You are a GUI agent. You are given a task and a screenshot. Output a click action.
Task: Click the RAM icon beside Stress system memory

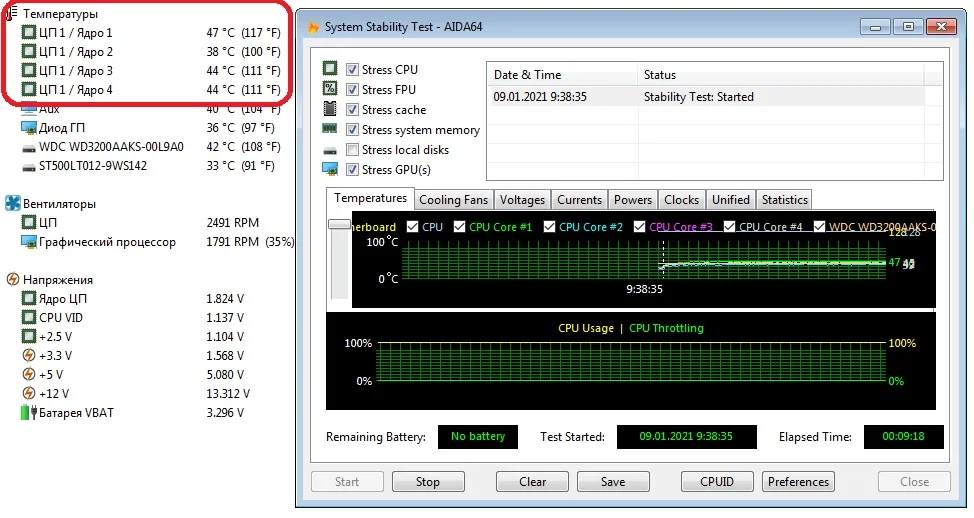pos(330,129)
